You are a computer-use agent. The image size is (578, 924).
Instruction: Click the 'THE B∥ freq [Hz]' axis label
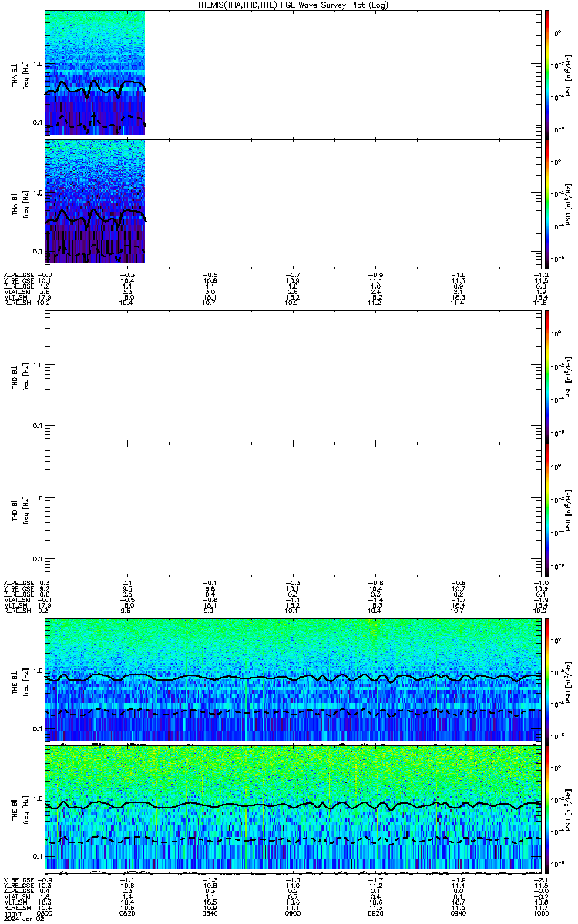[19, 808]
